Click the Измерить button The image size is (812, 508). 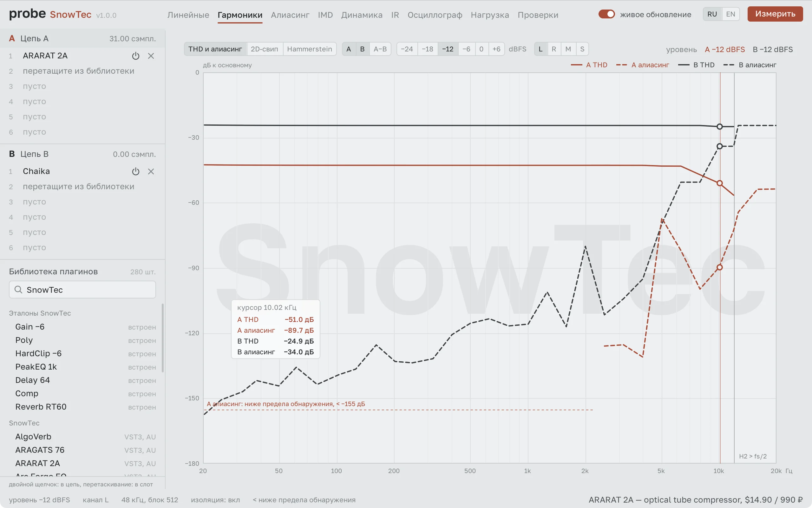pos(775,14)
